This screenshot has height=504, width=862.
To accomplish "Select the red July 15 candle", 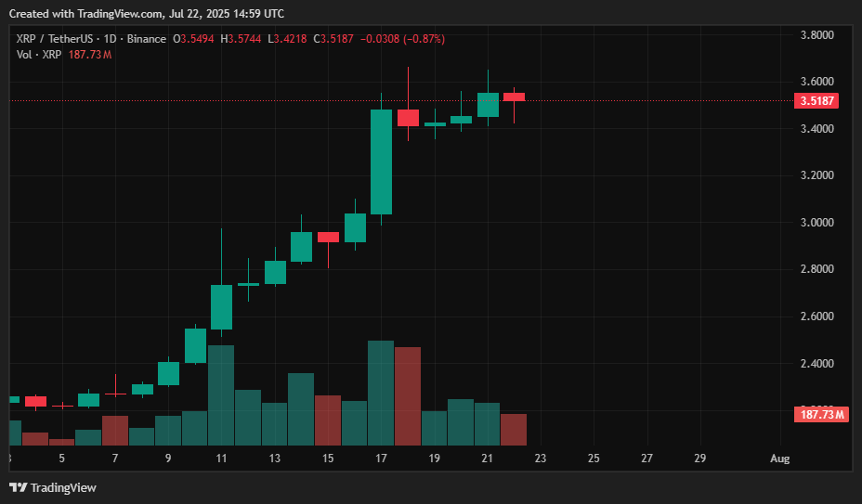I will click(x=328, y=238).
